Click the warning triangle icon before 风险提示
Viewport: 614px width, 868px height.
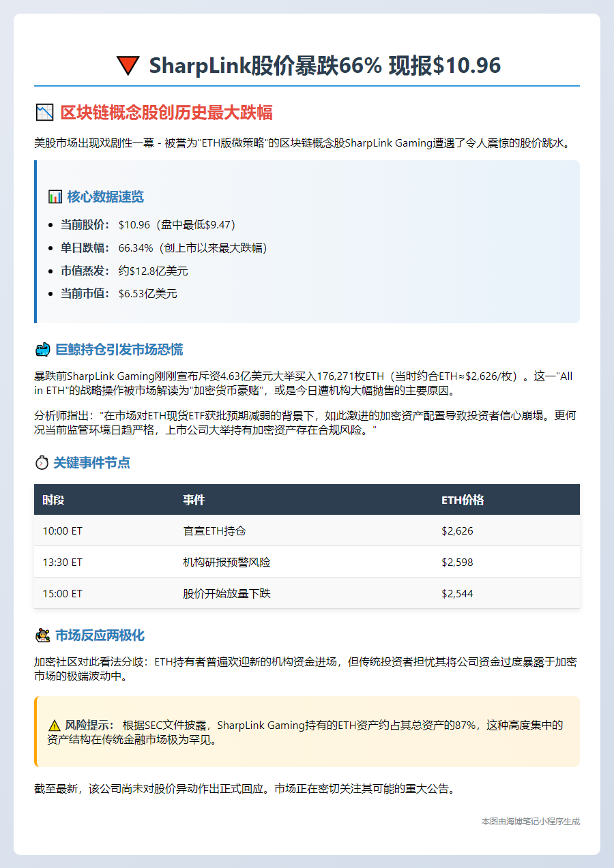55,725
